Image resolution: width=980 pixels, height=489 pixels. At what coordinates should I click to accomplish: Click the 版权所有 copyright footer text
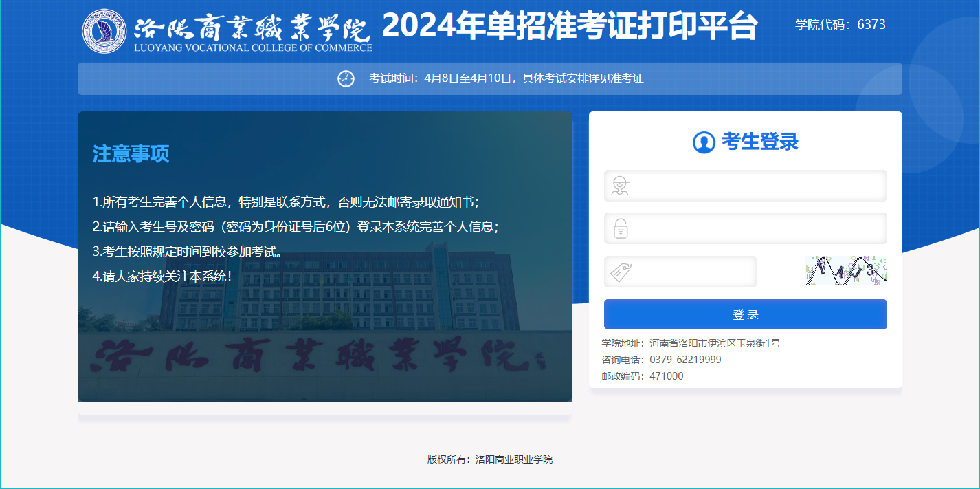pos(489,459)
